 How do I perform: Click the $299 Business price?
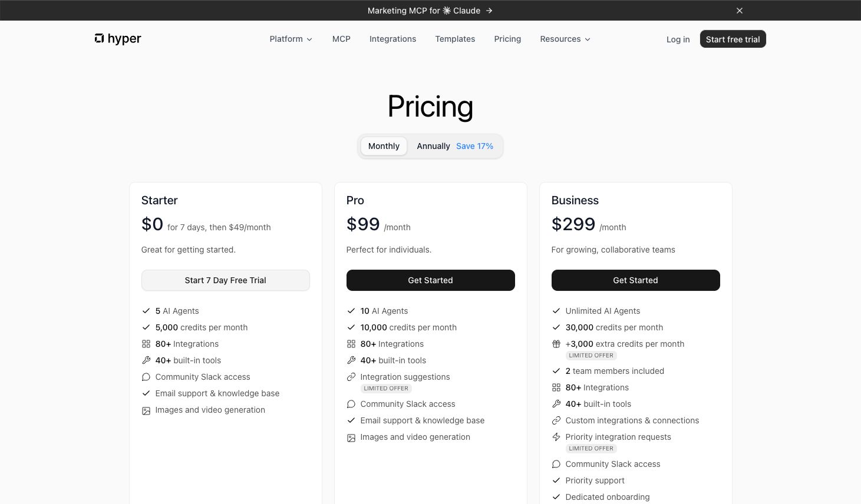tap(573, 224)
